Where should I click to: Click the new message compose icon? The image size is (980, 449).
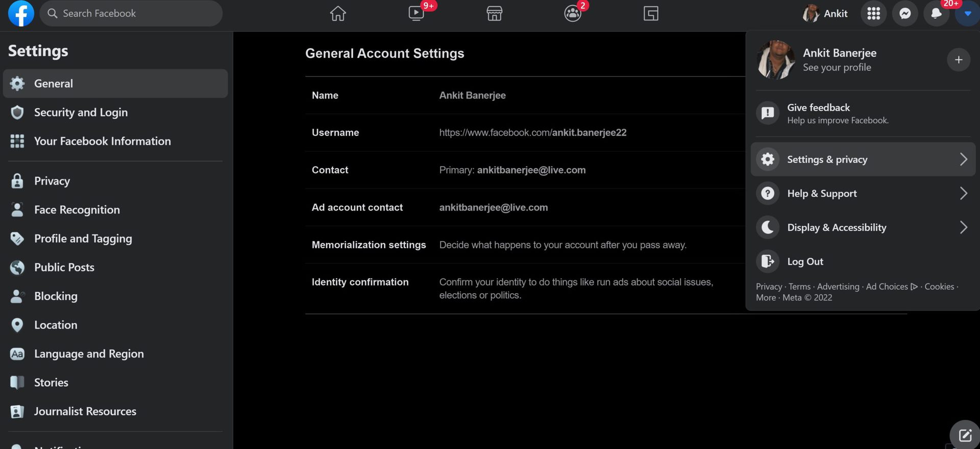(965, 435)
